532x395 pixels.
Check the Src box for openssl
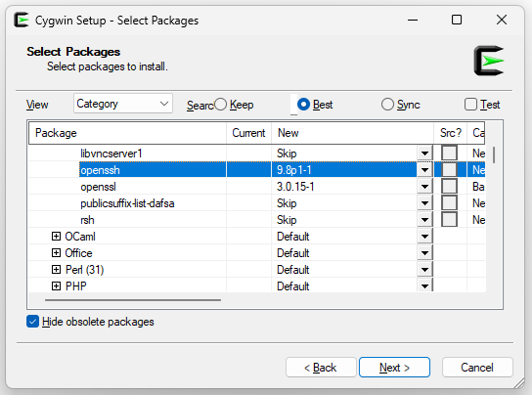point(449,187)
